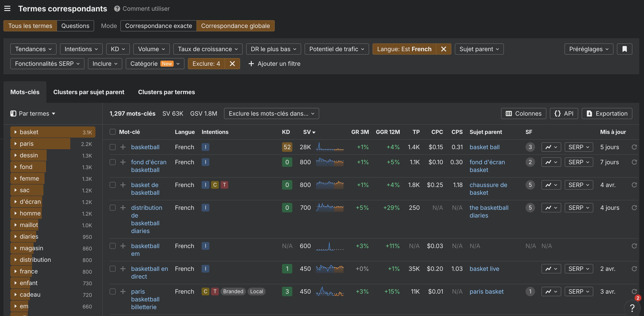Open the Volume filter dropdown

(x=151, y=49)
